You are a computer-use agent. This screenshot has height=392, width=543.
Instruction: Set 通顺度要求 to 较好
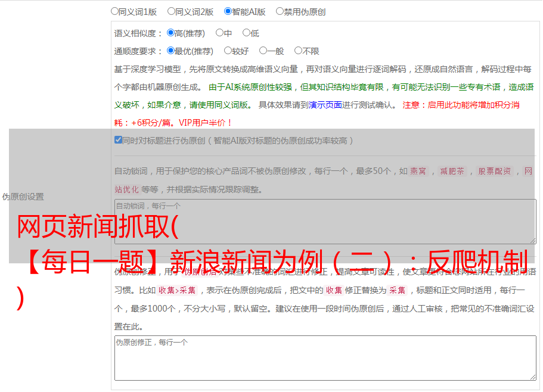pos(228,51)
